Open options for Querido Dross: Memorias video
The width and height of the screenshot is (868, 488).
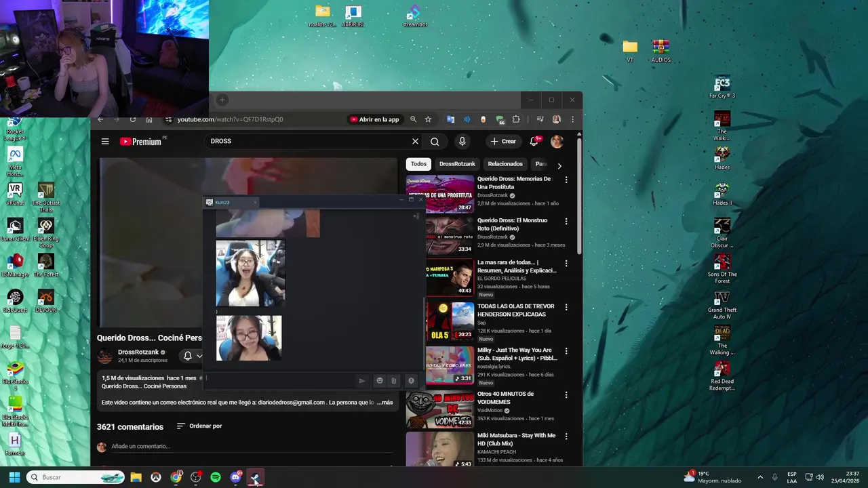pyautogui.click(x=566, y=180)
